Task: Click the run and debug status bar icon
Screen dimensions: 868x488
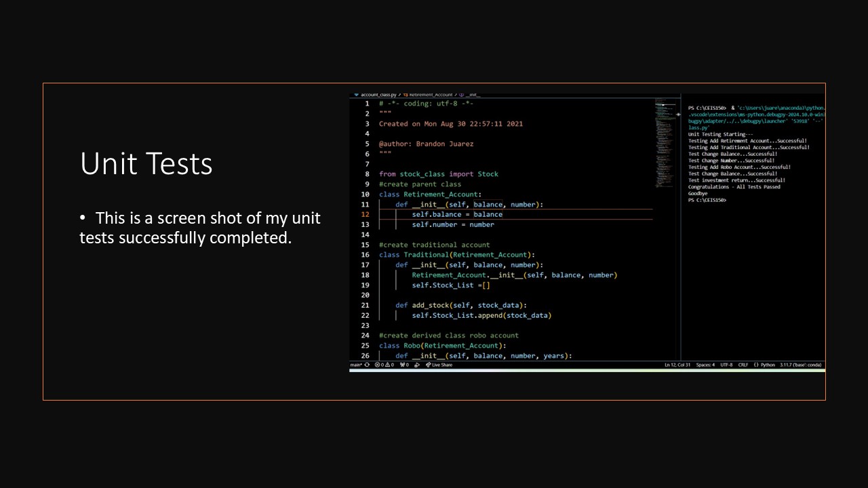Action: pos(417,365)
